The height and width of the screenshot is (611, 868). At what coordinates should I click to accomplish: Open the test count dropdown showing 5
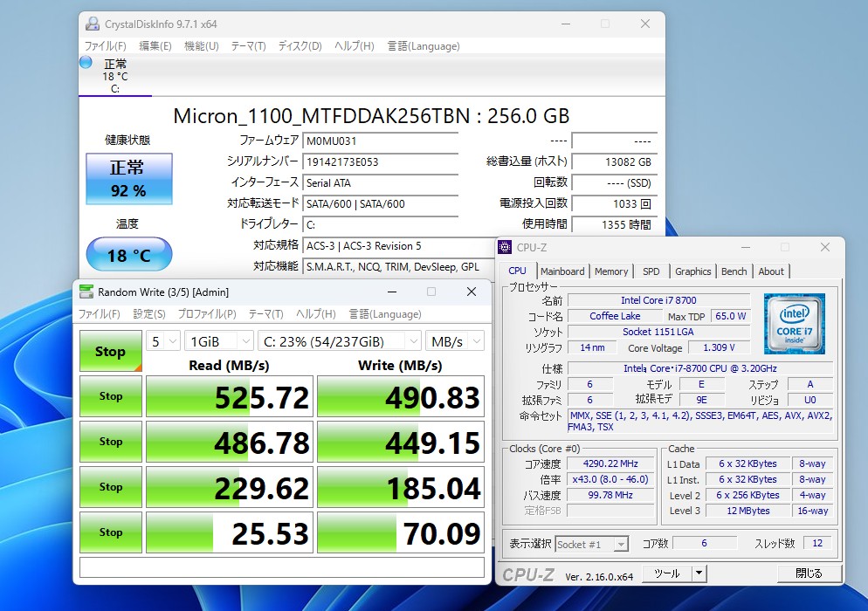pyautogui.click(x=163, y=341)
